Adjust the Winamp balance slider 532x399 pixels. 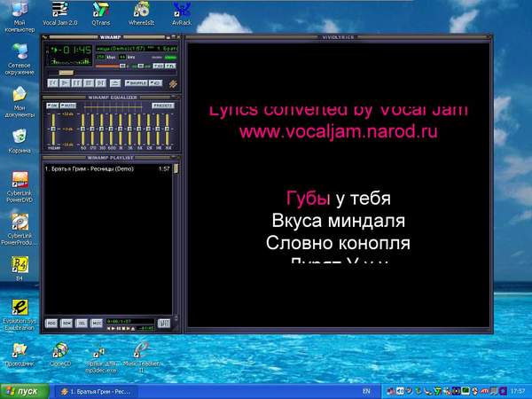tap(140, 66)
